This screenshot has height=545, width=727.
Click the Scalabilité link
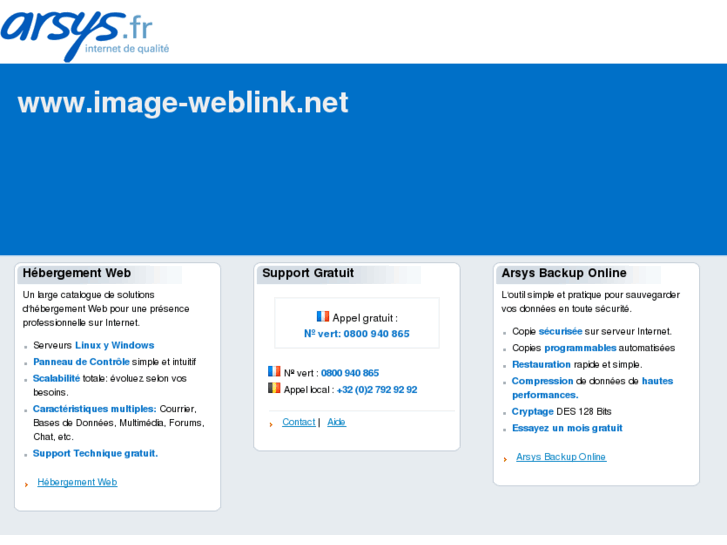point(56,378)
